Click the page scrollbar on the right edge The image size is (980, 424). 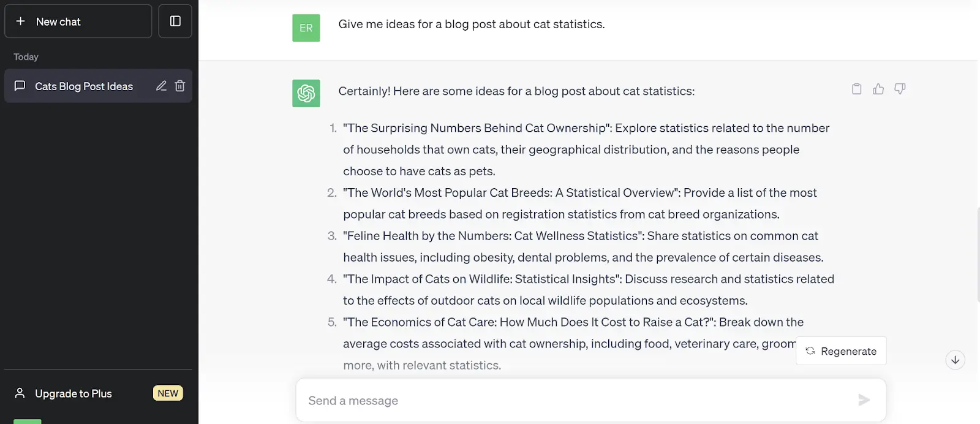click(978, 254)
